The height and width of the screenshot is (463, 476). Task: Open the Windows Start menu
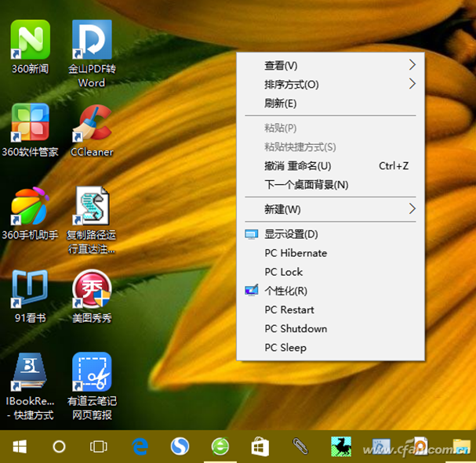coord(20,447)
